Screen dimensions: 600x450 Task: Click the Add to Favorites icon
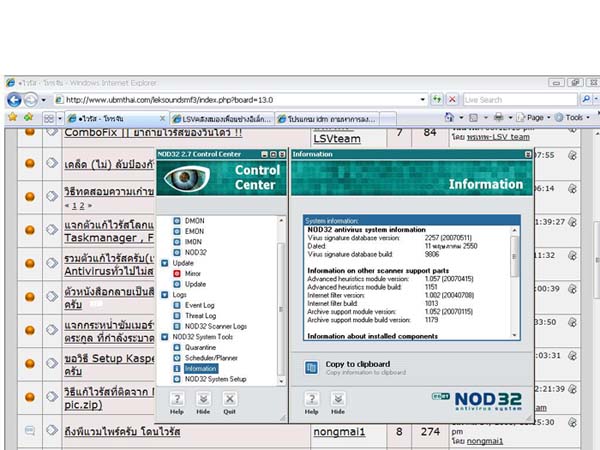point(29,117)
